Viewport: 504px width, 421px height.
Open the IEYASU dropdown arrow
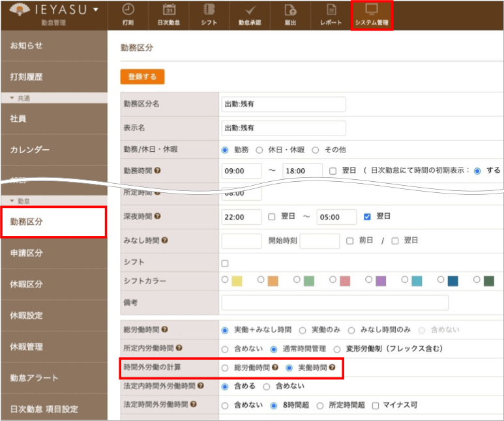[96, 10]
